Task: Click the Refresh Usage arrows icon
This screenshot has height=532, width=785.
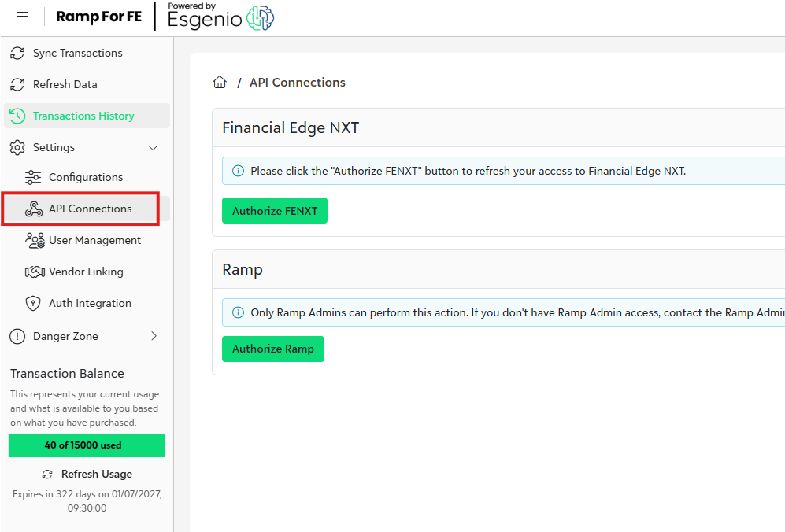Action: [47, 474]
